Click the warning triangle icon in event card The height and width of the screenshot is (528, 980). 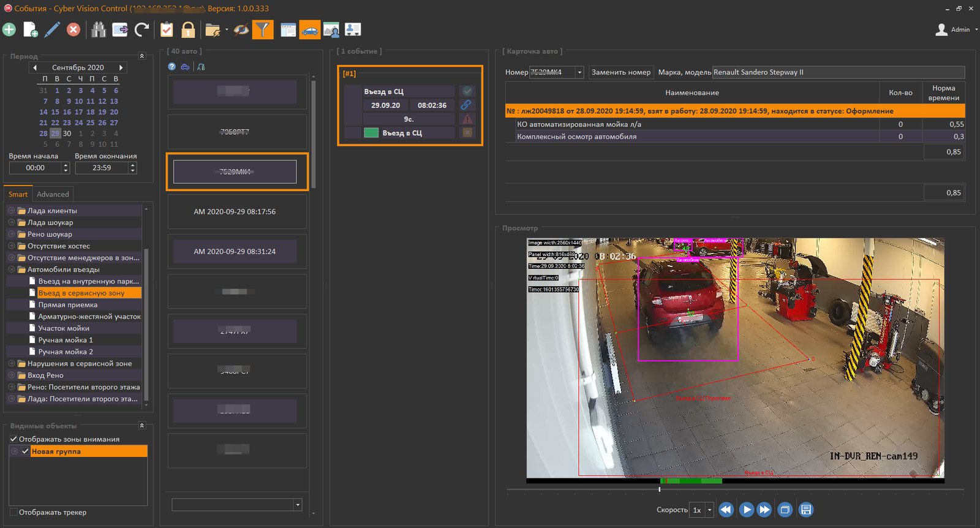[467, 119]
